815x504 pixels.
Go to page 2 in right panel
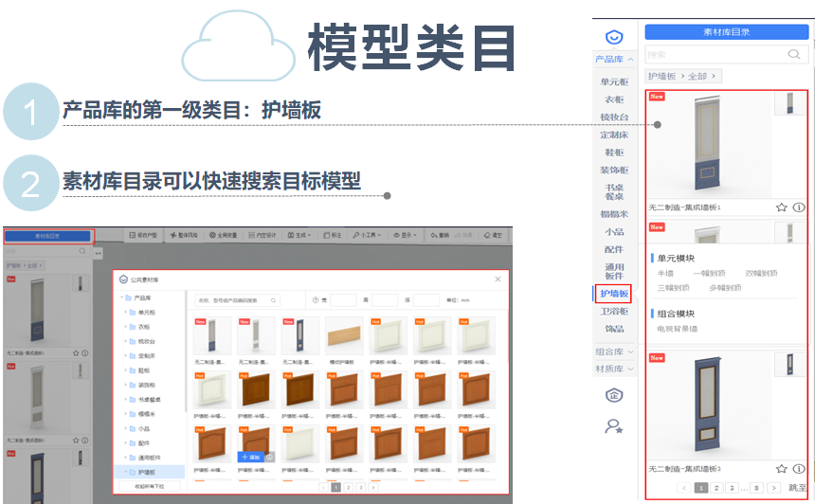click(x=716, y=488)
